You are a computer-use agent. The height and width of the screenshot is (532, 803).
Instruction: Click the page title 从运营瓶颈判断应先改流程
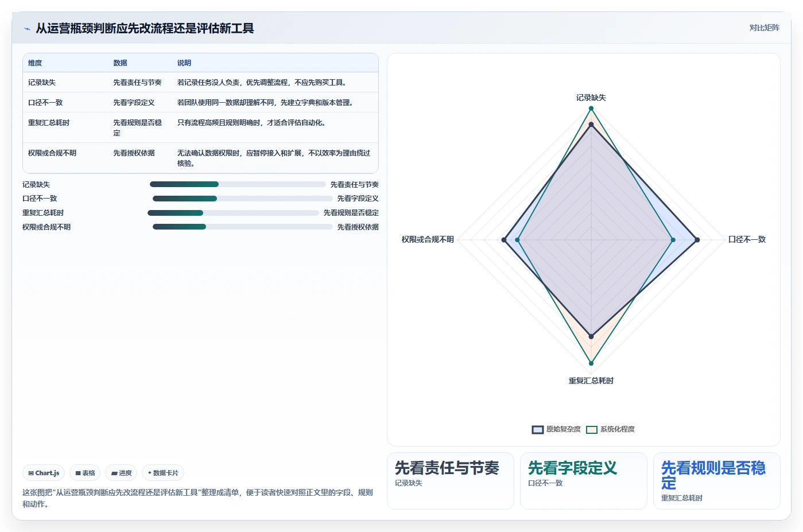coord(145,28)
